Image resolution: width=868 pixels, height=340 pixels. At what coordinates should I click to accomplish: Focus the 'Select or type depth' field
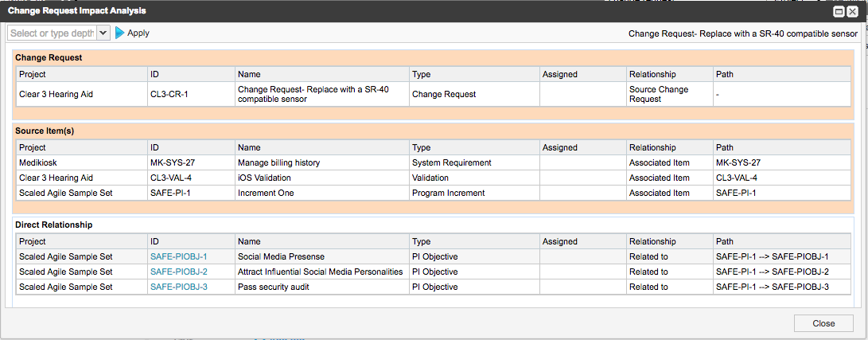[x=52, y=33]
